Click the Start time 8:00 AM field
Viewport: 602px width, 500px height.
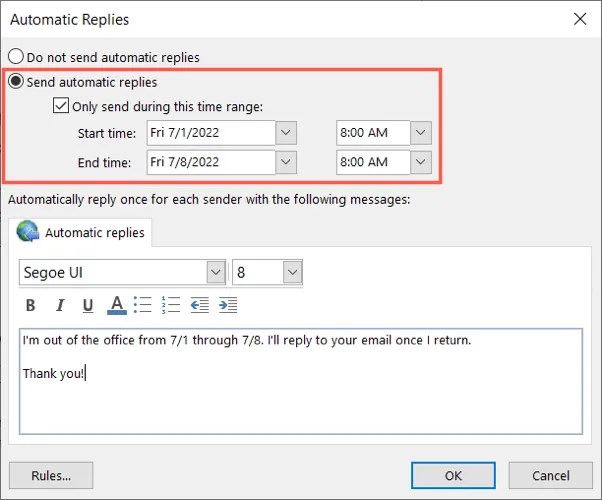pos(373,133)
